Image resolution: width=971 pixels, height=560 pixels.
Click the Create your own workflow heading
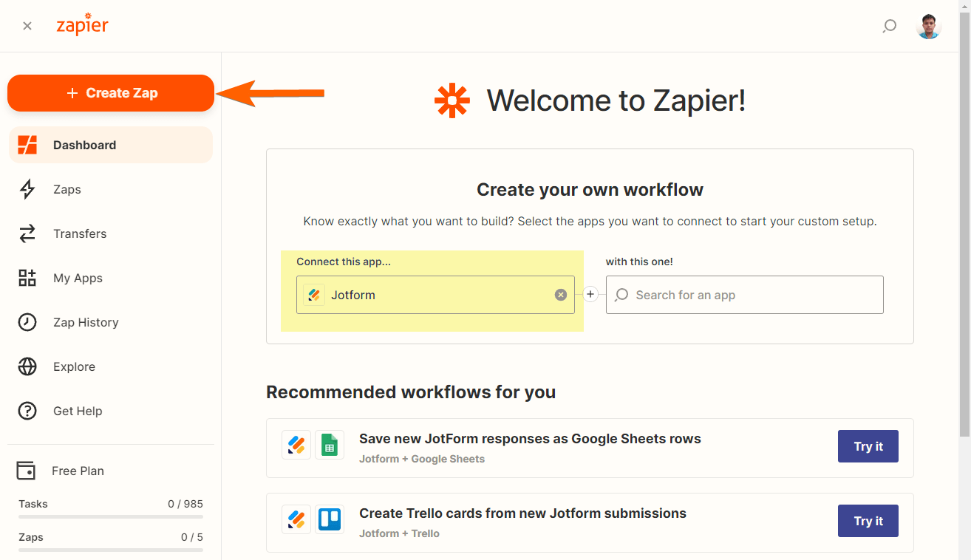coord(590,190)
